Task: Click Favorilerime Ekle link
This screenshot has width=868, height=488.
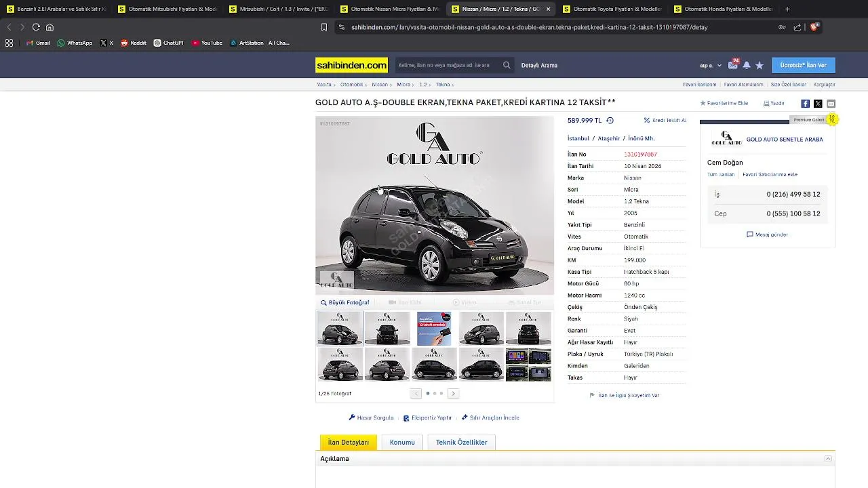Action: pos(724,103)
